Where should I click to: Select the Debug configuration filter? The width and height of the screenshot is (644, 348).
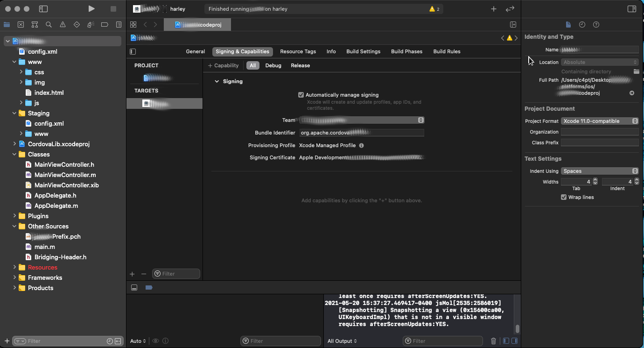pos(273,65)
